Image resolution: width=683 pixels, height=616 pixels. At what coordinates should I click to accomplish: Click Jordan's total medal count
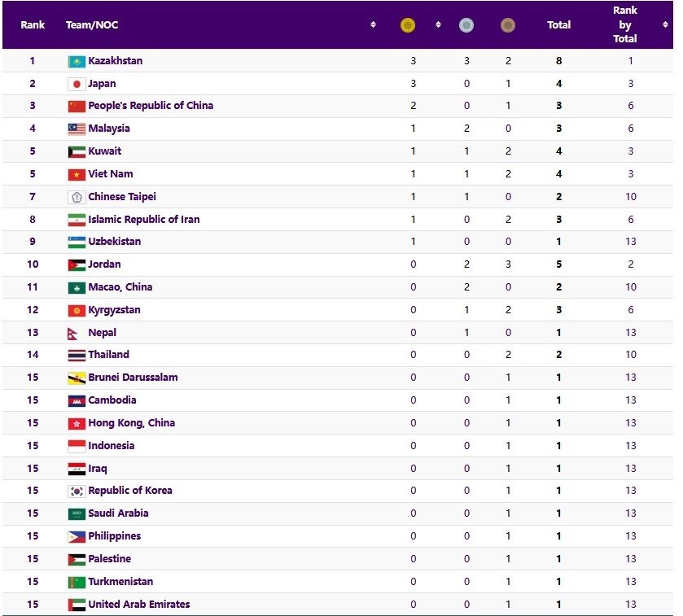(558, 264)
